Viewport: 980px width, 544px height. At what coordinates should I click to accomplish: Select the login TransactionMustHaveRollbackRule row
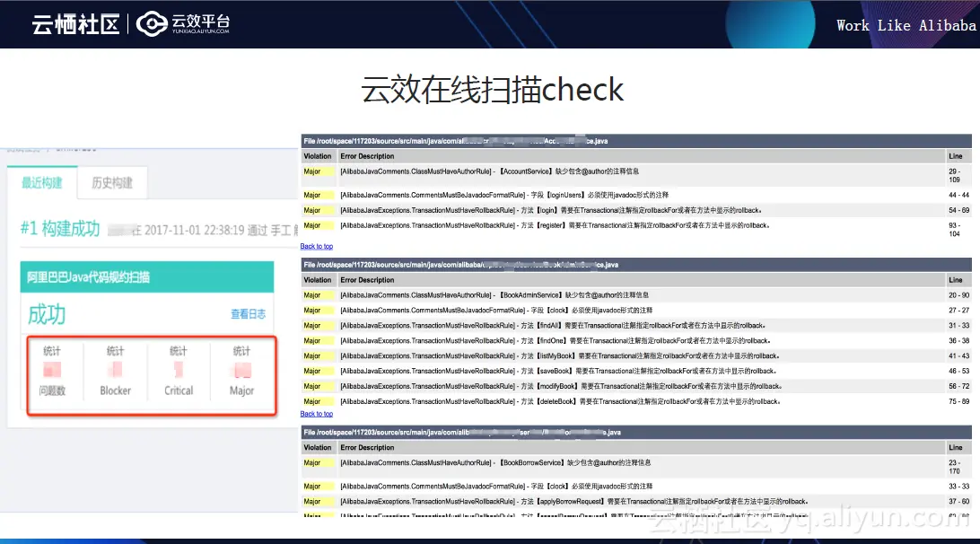(636, 210)
